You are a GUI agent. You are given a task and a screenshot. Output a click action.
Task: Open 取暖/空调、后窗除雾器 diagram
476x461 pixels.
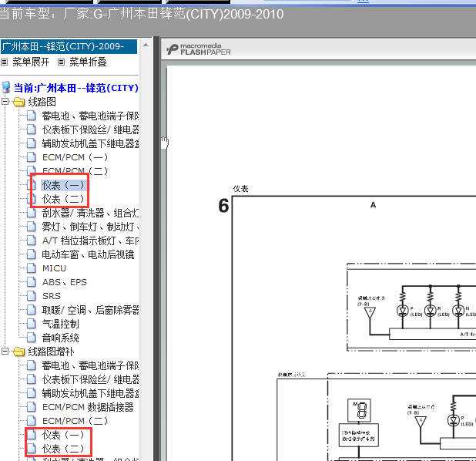pos(90,310)
